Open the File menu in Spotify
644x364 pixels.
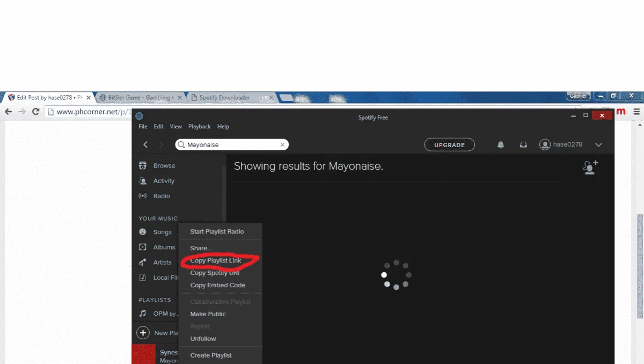click(x=143, y=127)
